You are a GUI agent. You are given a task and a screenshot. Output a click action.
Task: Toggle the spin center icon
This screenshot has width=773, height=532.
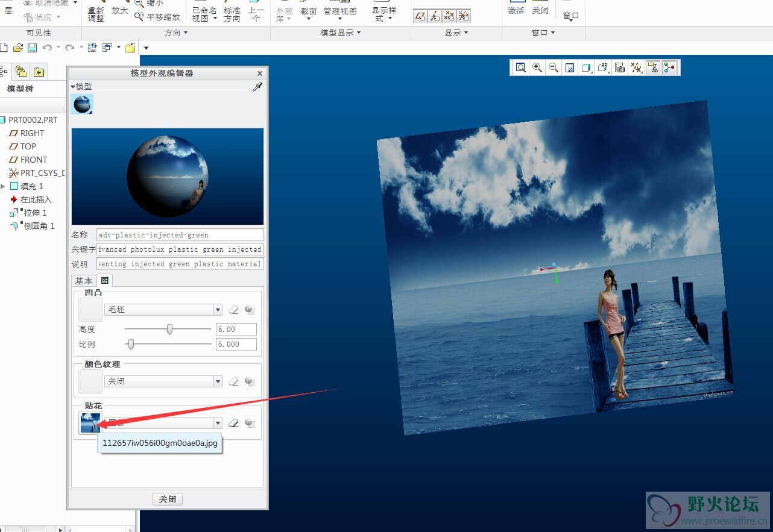pyautogui.click(x=669, y=67)
